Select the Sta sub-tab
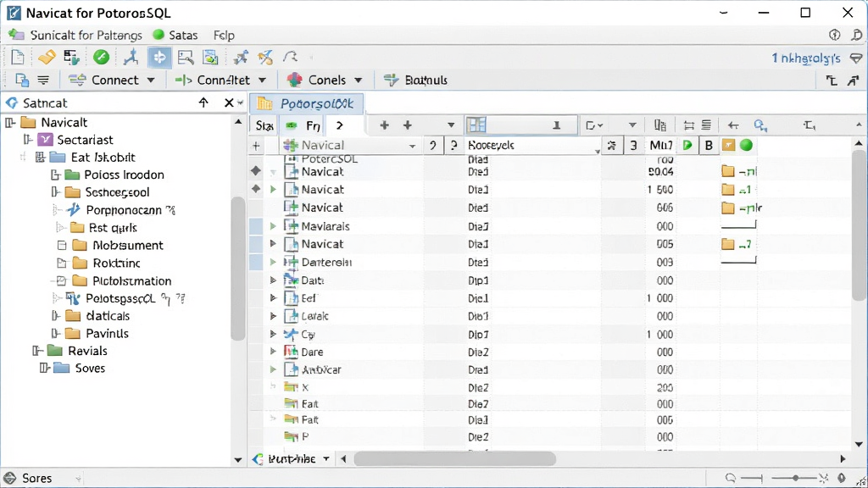868x488 pixels. [x=264, y=125]
